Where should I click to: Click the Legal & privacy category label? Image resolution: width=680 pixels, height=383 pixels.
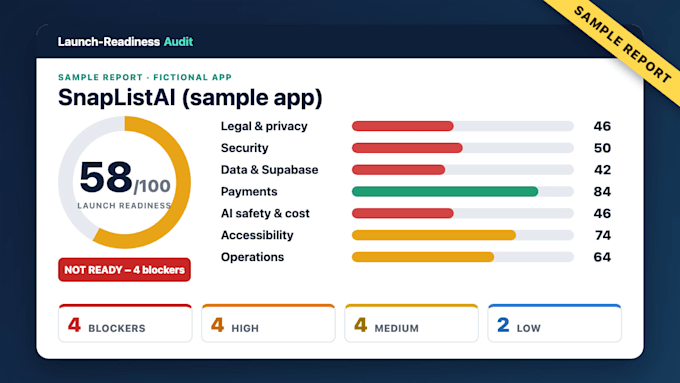(264, 126)
